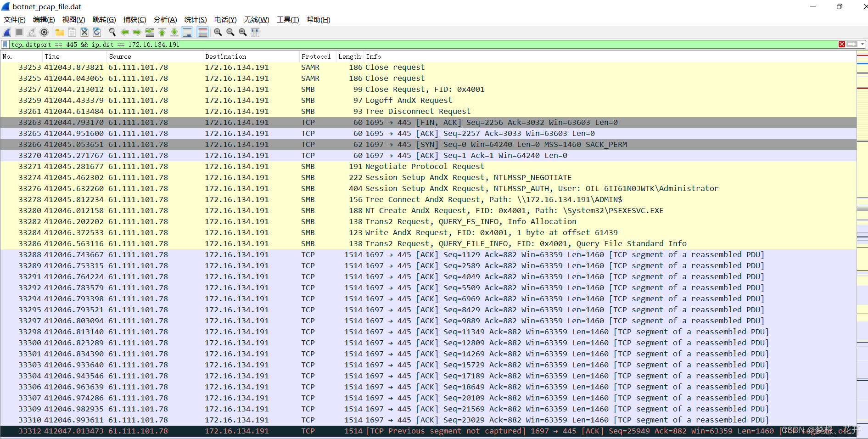Sort packets by the Time column header

(x=75, y=56)
